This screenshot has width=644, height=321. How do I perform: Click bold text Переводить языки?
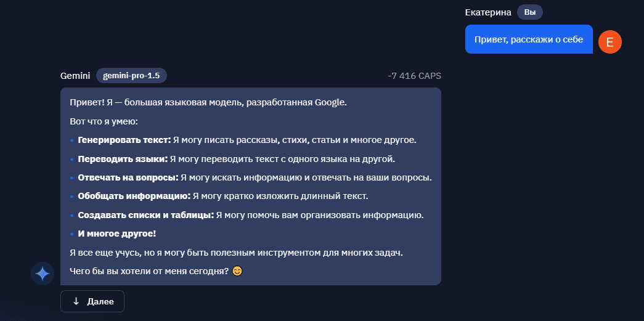pyautogui.click(x=123, y=159)
